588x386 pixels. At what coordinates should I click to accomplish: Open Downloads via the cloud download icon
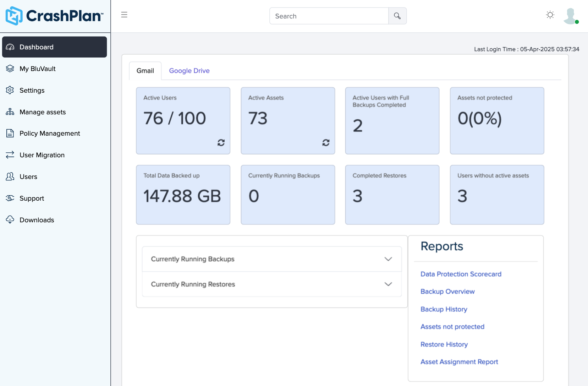click(x=10, y=220)
